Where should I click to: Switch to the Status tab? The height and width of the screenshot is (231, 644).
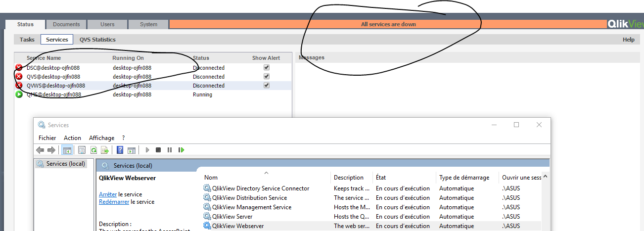point(25,24)
